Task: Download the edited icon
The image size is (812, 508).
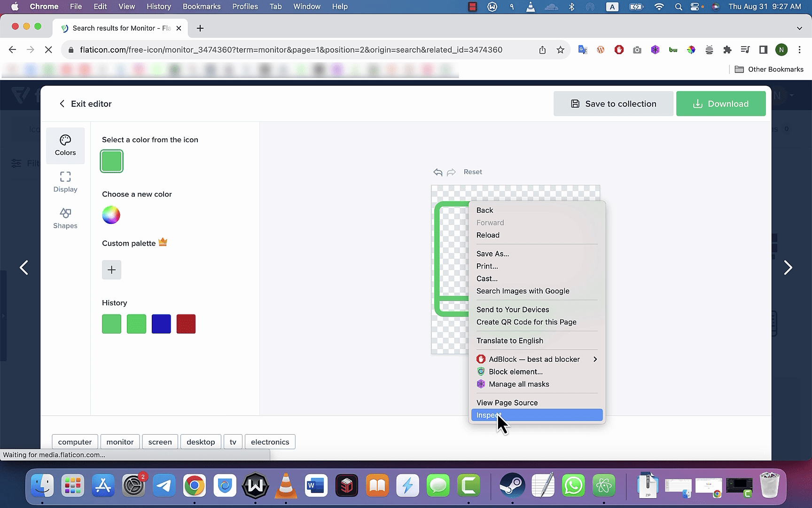Action: [721, 104]
